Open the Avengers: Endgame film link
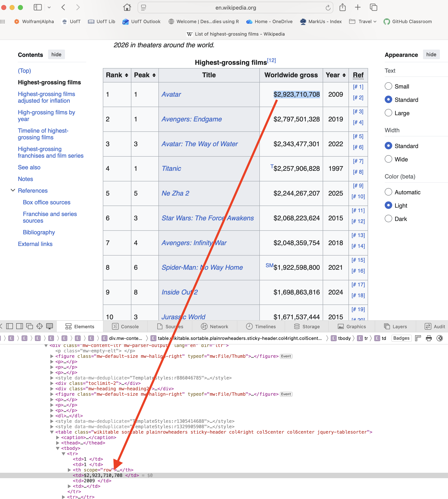The height and width of the screenshot is (499, 448). [x=192, y=119]
